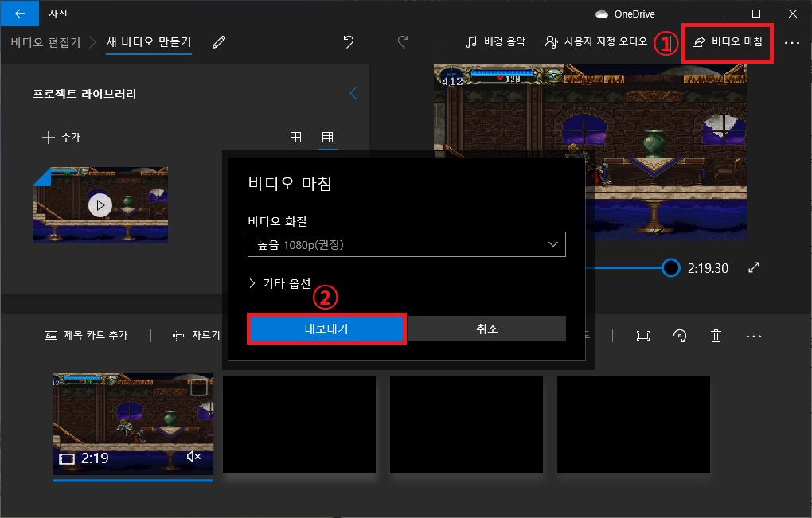This screenshot has width=812, height=518.
Task: Click the remove black bars icon
Action: click(x=642, y=336)
